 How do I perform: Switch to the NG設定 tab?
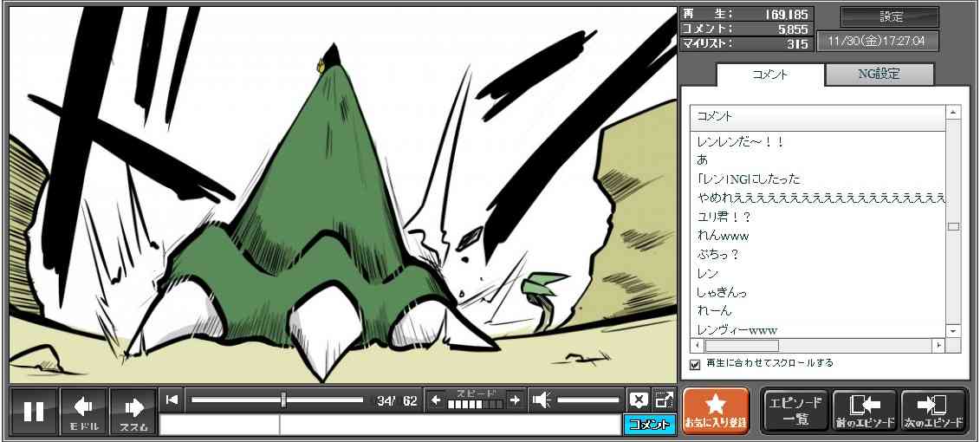[x=879, y=75]
